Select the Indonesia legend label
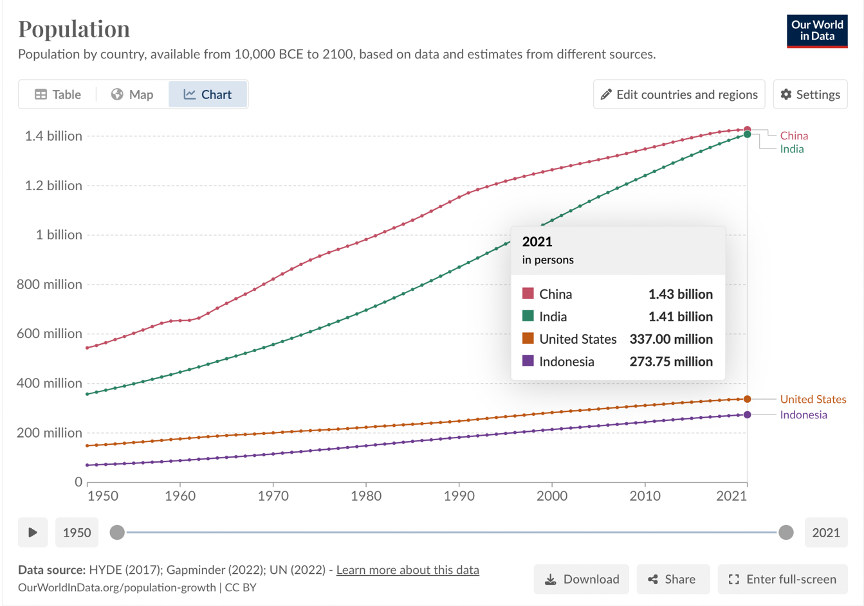The width and height of the screenshot is (864, 606). pos(803,414)
